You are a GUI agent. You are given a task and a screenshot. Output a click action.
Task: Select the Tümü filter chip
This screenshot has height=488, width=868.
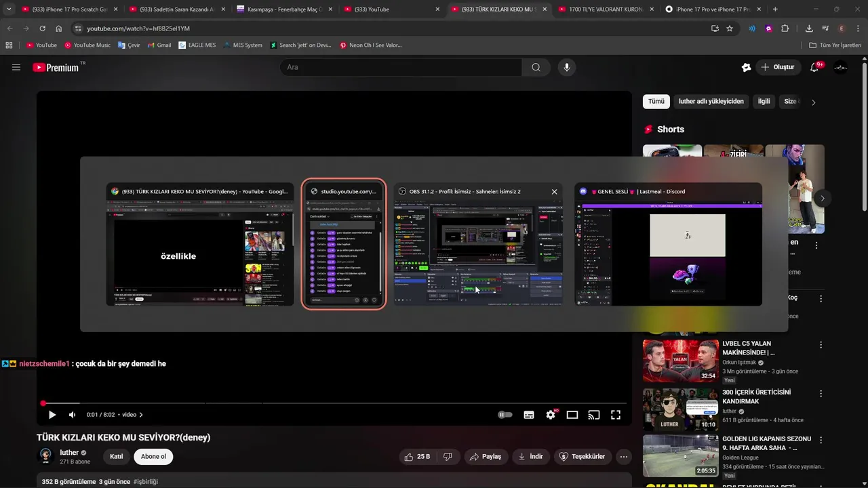click(x=656, y=102)
